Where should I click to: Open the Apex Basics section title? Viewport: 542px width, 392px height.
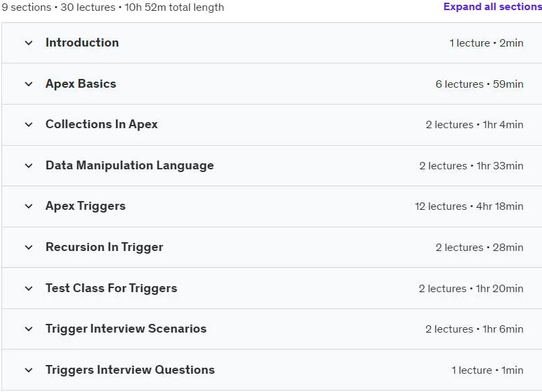(x=81, y=84)
